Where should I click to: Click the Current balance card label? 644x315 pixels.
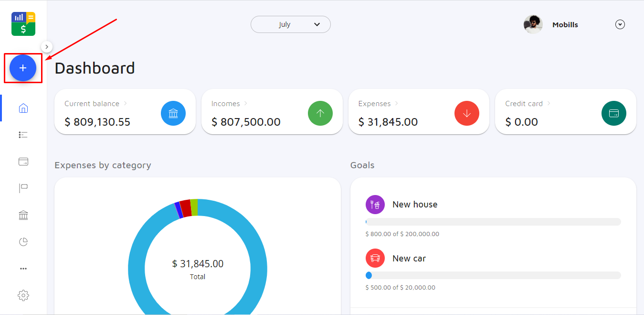coord(92,104)
